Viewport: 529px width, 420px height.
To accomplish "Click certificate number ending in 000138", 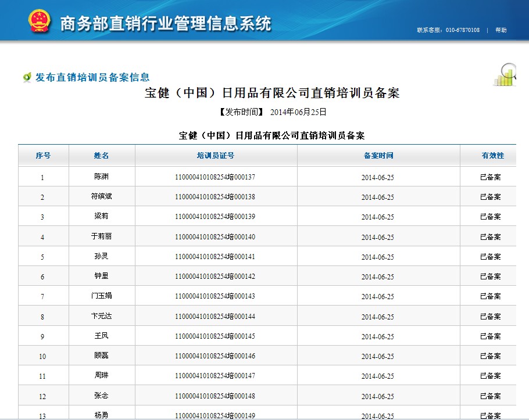I will click(215, 197).
